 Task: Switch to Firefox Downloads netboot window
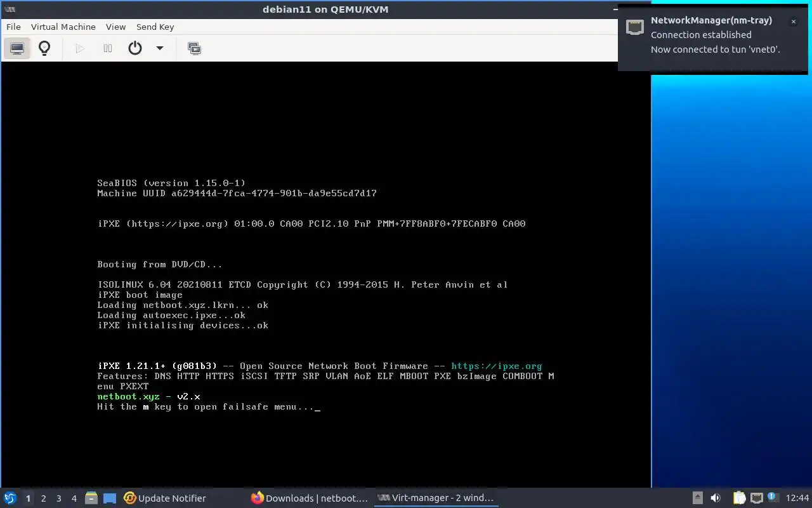310,498
